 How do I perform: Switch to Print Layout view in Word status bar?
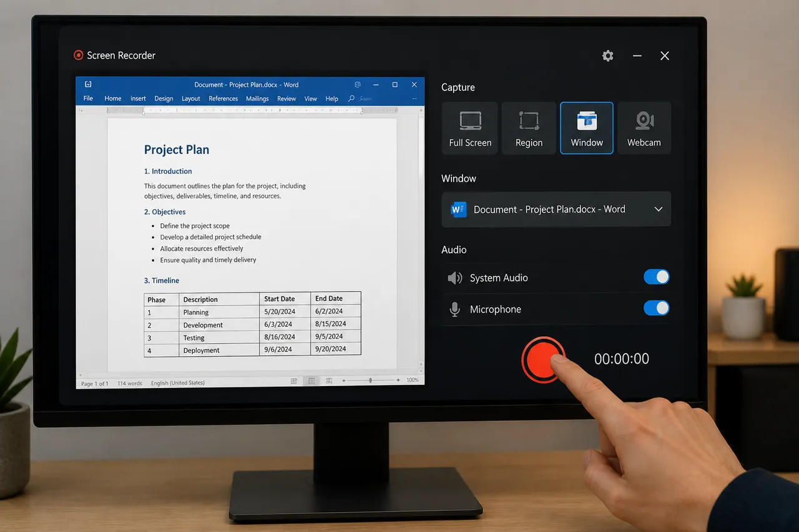311,380
